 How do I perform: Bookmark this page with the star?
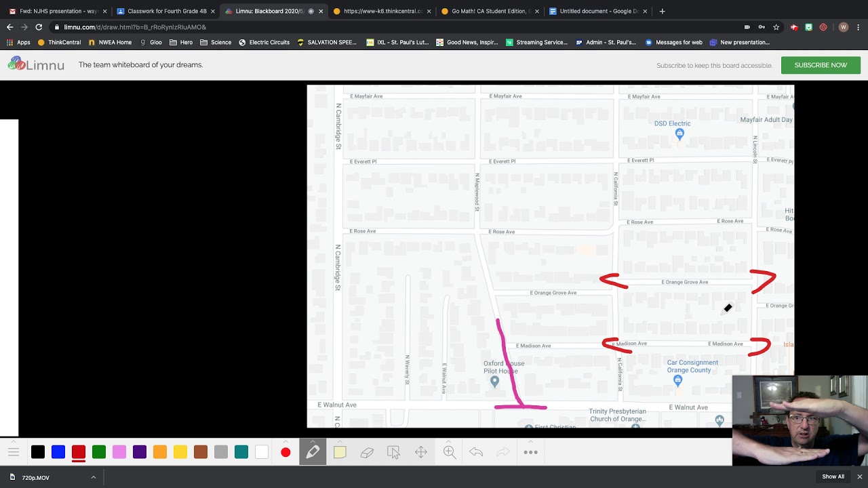[776, 27]
